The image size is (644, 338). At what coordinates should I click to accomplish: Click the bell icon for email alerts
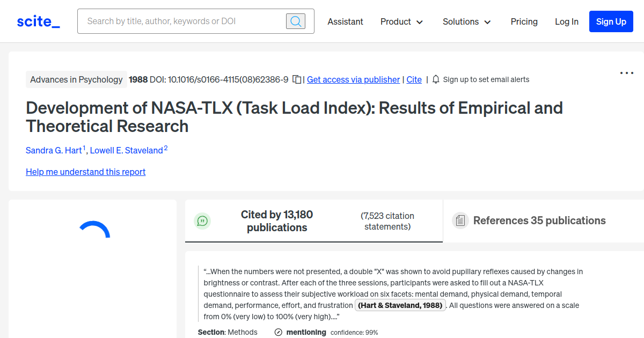tap(436, 79)
